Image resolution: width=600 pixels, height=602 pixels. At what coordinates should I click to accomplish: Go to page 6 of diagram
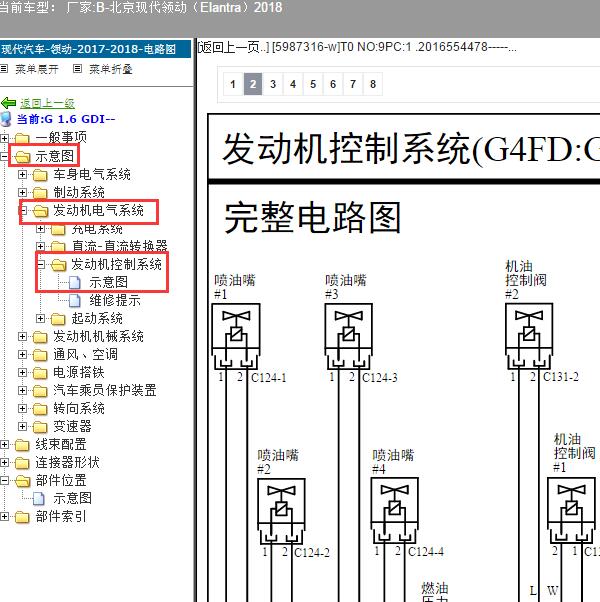(x=333, y=84)
